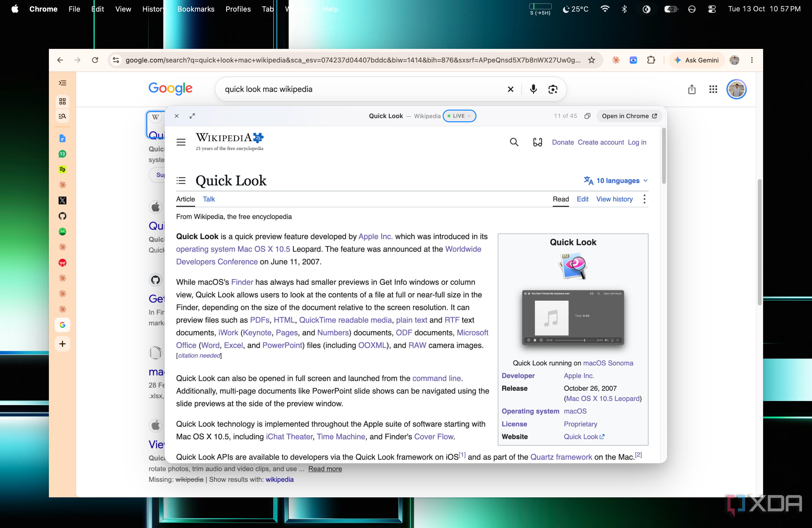Image resolution: width=812 pixels, height=528 pixels.
Task: Open the Wikipedia main hamburger menu
Action: 181,142
